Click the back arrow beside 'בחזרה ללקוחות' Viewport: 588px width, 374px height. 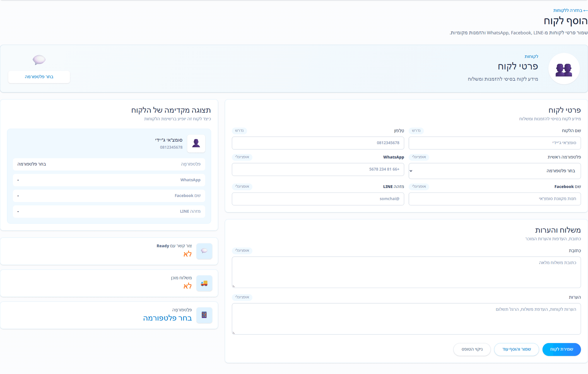[586, 10]
